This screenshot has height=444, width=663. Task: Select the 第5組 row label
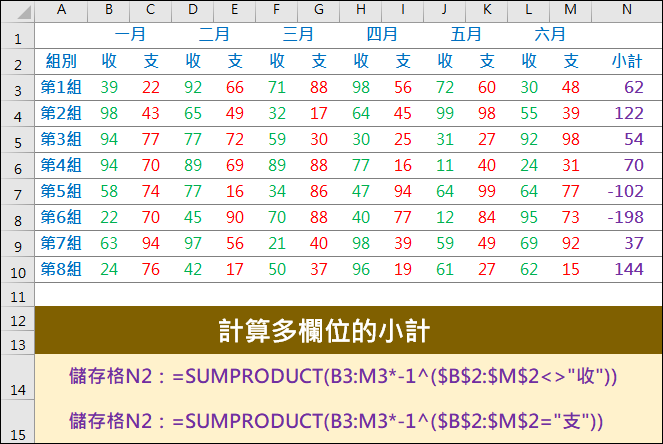pos(61,192)
